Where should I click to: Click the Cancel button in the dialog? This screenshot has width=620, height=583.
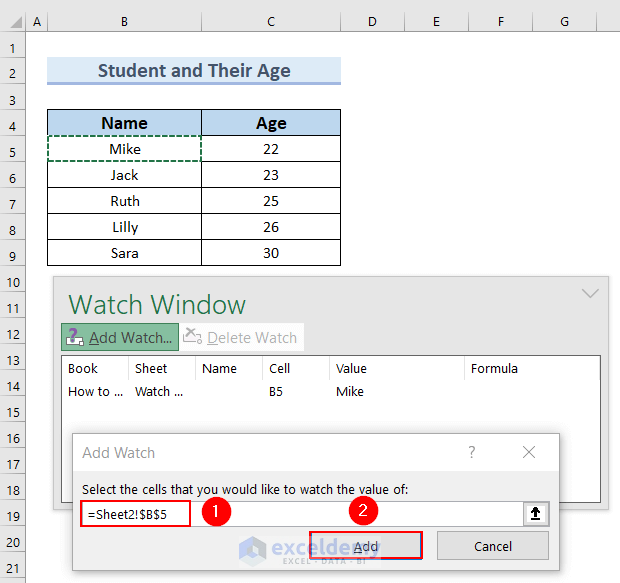(x=493, y=546)
